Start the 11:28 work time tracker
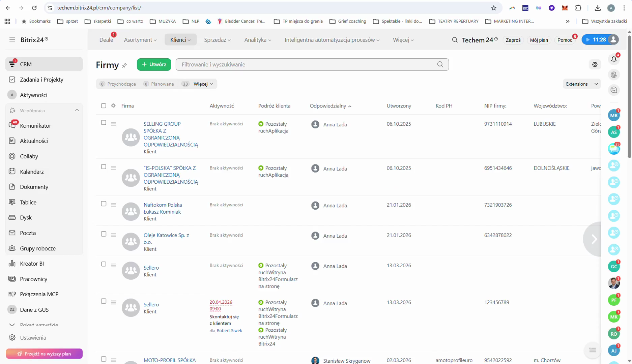The height and width of the screenshot is (364, 632). (596, 40)
